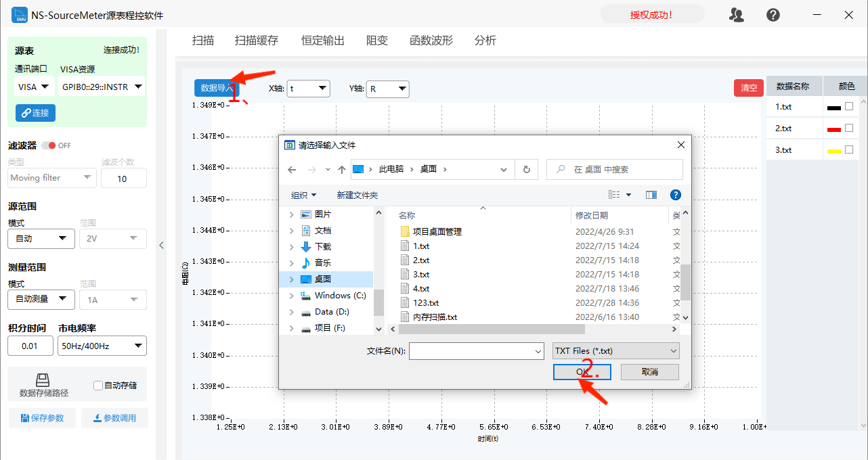
Task: Click the red color swatch for 2.txt
Action: pos(834,129)
